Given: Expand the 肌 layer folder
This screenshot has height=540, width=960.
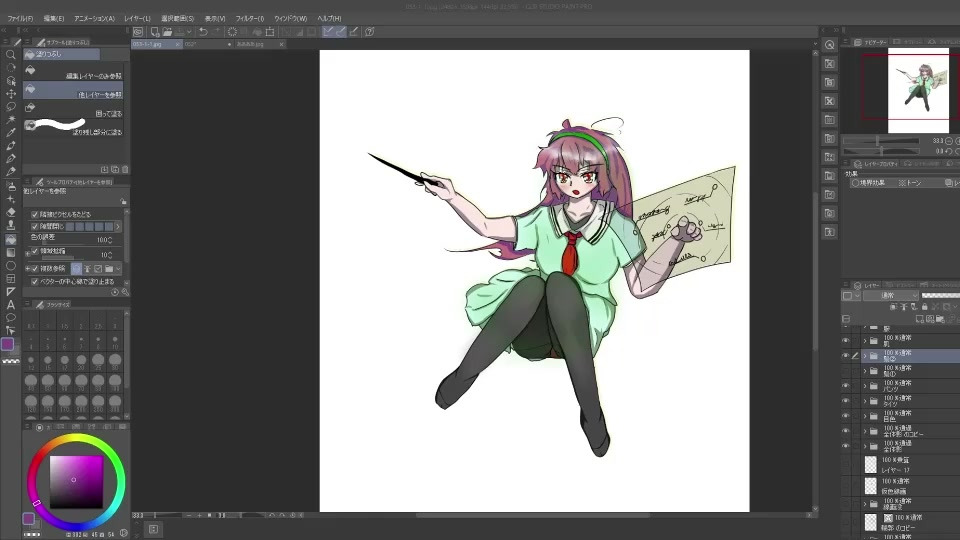Looking at the screenshot, I should pos(865,341).
